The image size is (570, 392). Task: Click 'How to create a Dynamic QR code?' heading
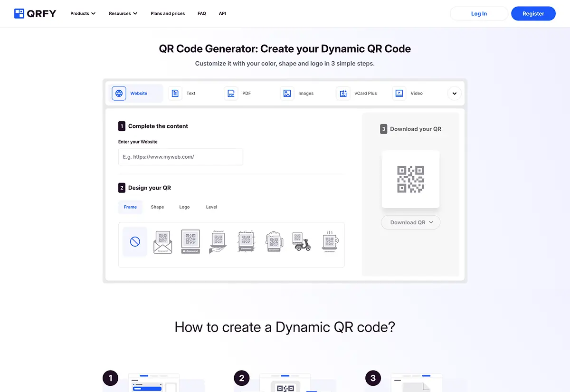click(285, 327)
